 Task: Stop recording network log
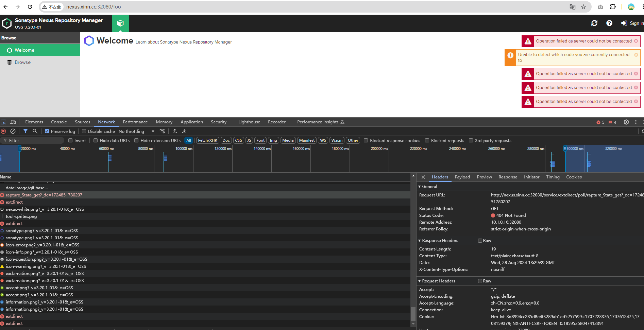pos(3,131)
